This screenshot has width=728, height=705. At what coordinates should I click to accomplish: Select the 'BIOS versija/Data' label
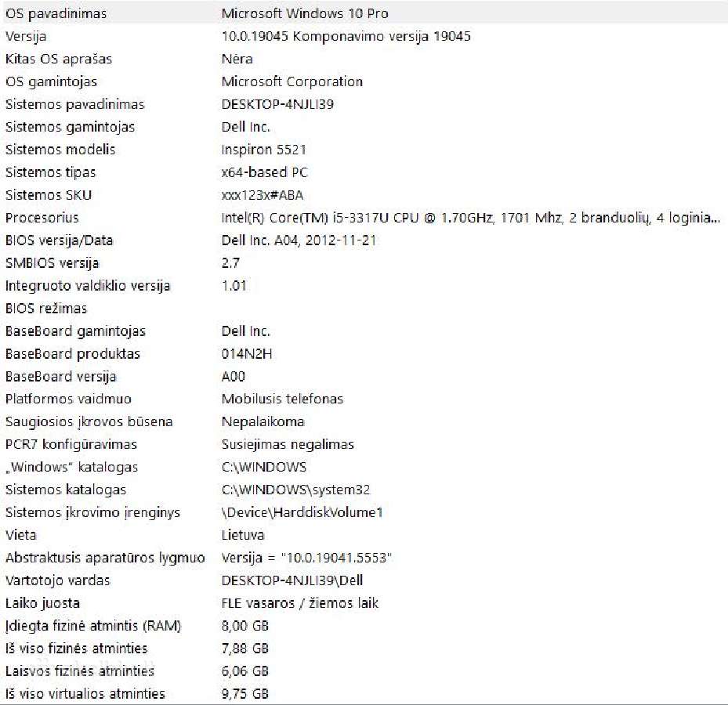(59, 240)
